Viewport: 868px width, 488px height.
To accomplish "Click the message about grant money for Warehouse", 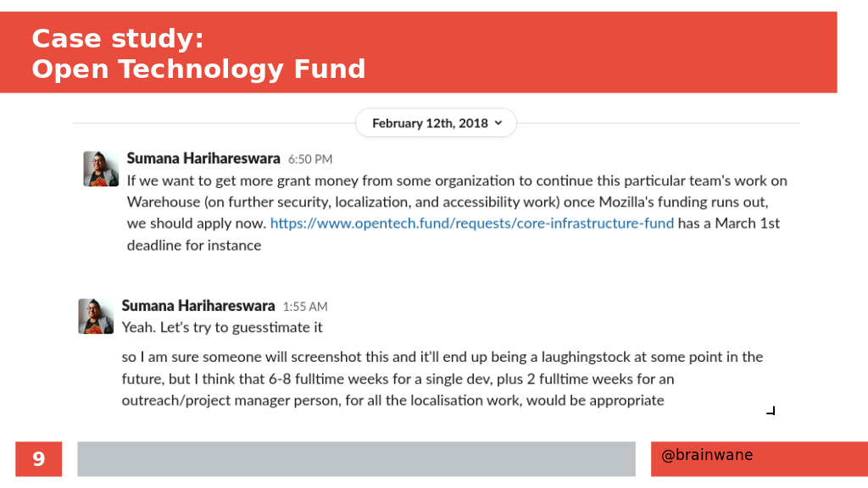I will click(x=457, y=213).
